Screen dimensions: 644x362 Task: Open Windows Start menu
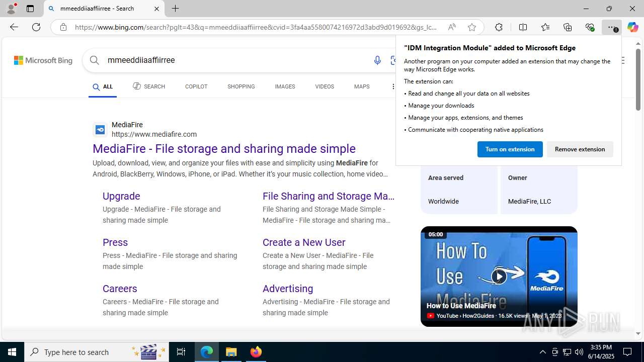(x=12, y=352)
